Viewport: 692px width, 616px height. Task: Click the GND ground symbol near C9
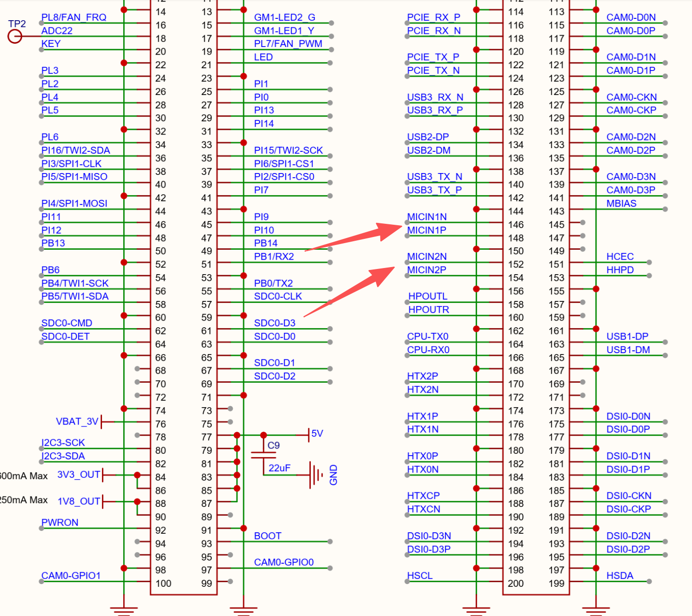(x=316, y=475)
